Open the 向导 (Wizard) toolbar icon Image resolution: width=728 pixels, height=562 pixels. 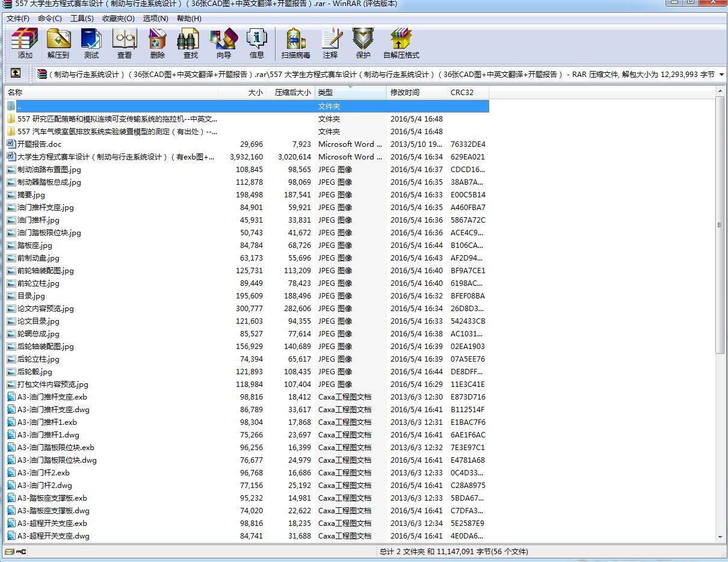(x=224, y=39)
